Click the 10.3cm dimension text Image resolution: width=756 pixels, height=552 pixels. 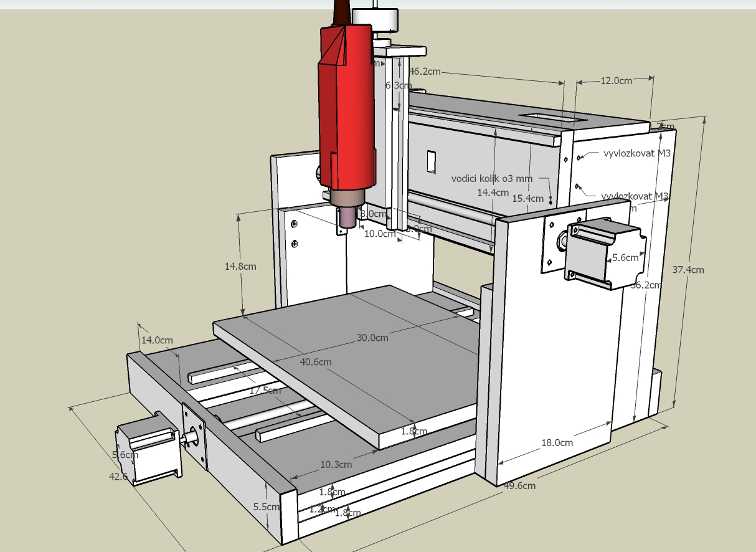tap(336, 464)
